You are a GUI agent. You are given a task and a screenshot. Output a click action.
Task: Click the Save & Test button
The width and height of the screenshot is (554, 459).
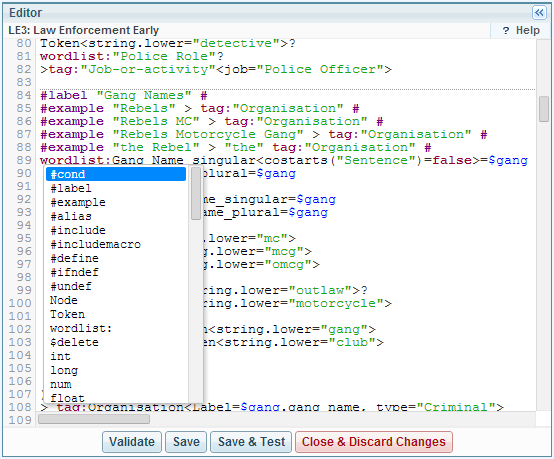point(251,442)
